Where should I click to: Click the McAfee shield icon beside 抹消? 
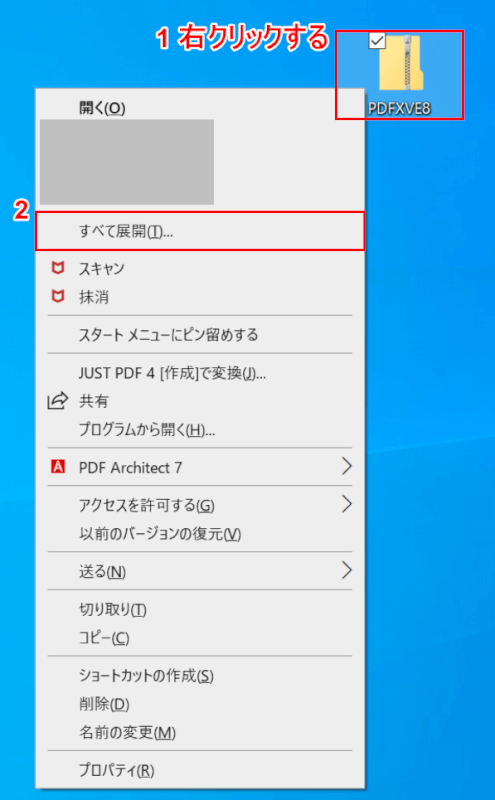click(58, 296)
